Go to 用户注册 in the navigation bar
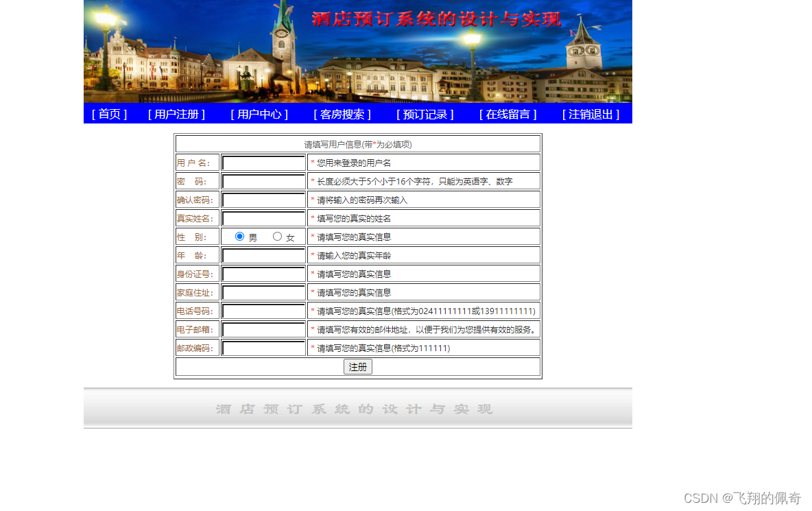The height and width of the screenshot is (511, 812). [x=176, y=114]
